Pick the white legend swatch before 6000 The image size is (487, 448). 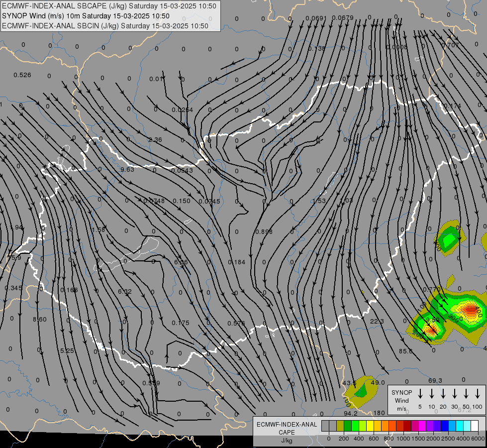(x=474, y=426)
